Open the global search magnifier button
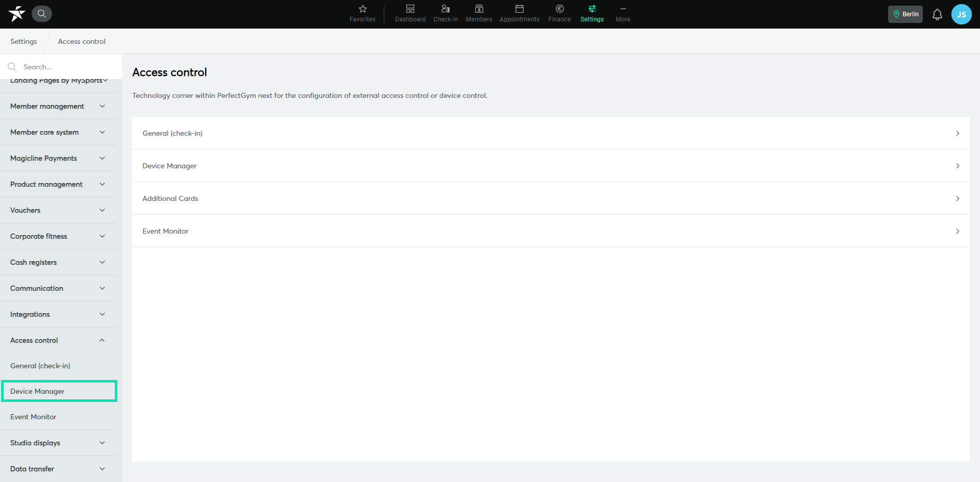The height and width of the screenshot is (482, 980). (x=42, y=14)
